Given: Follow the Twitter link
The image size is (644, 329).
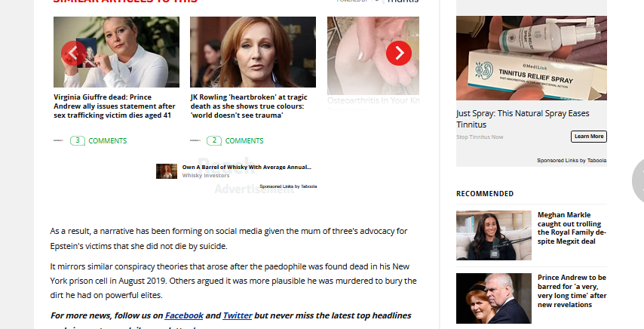Looking at the screenshot, I should tap(238, 315).
